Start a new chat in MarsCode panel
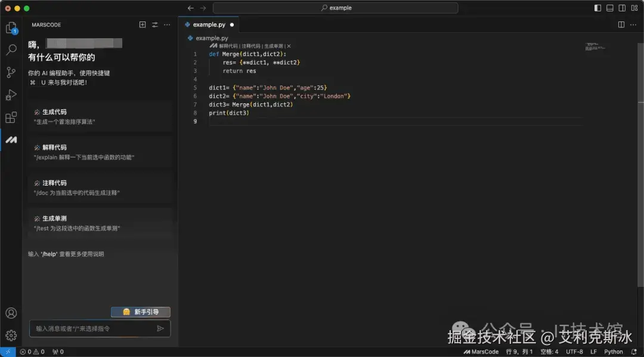The width and height of the screenshot is (644, 357). coord(143,24)
